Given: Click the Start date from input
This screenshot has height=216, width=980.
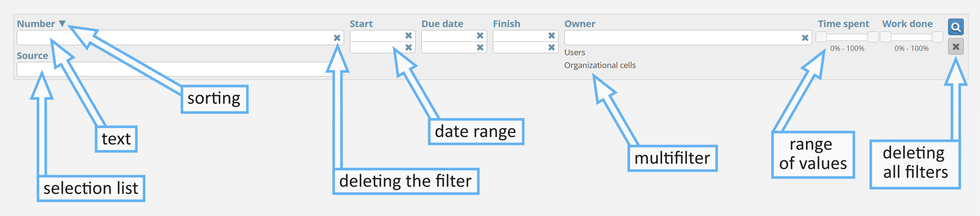Looking at the screenshot, I should (x=377, y=36).
